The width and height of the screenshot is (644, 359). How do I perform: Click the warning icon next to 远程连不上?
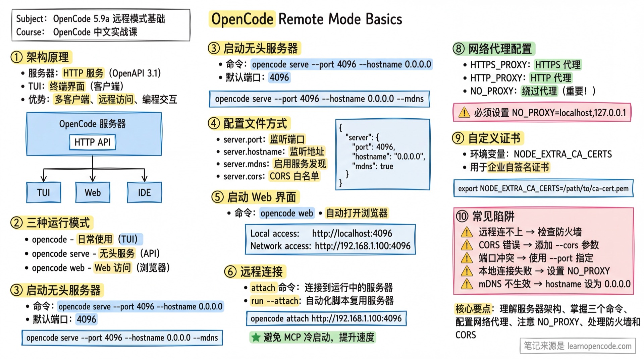click(467, 232)
